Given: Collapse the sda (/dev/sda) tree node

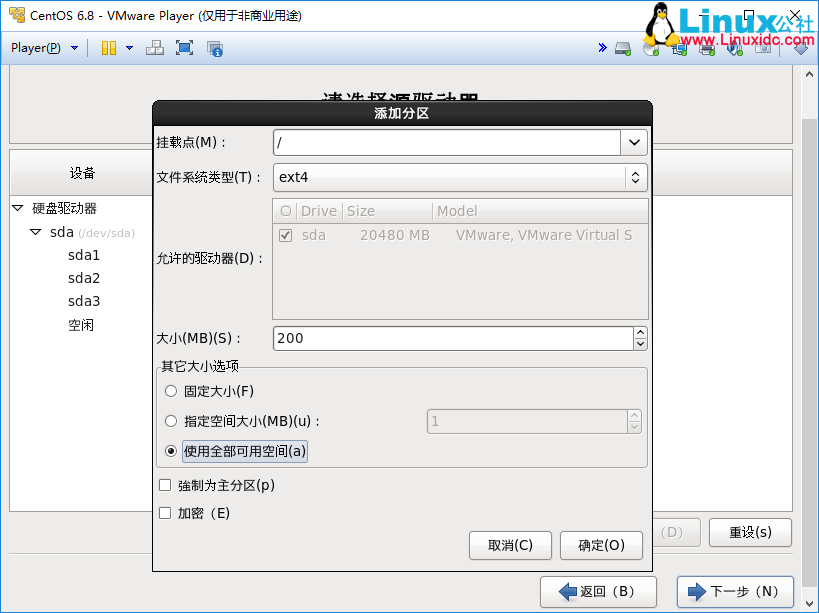Looking at the screenshot, I should click(x=36, y=231).
